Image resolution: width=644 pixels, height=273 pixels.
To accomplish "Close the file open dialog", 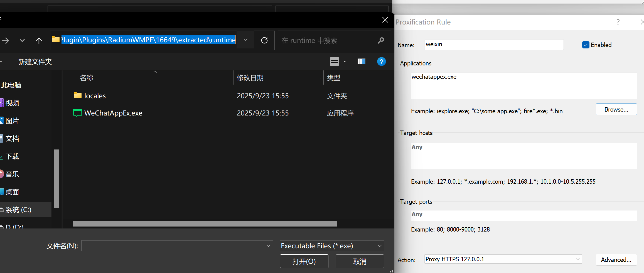I will coord(385,20).
